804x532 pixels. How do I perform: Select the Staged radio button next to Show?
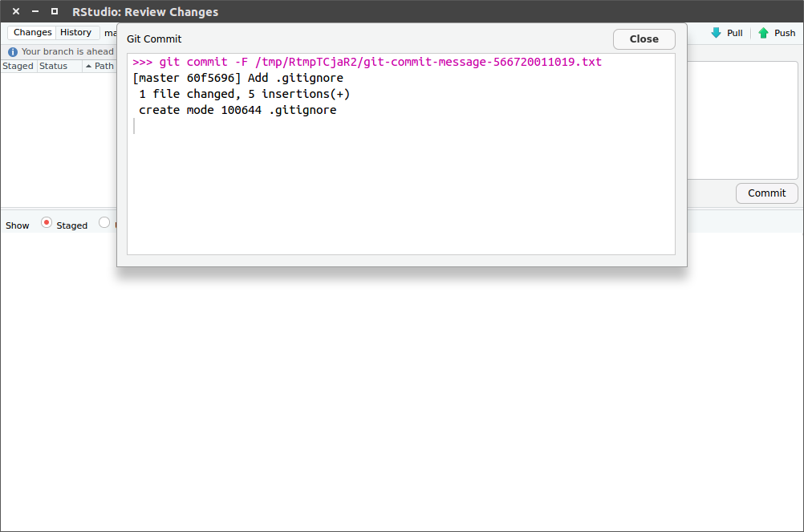[46, 224]
